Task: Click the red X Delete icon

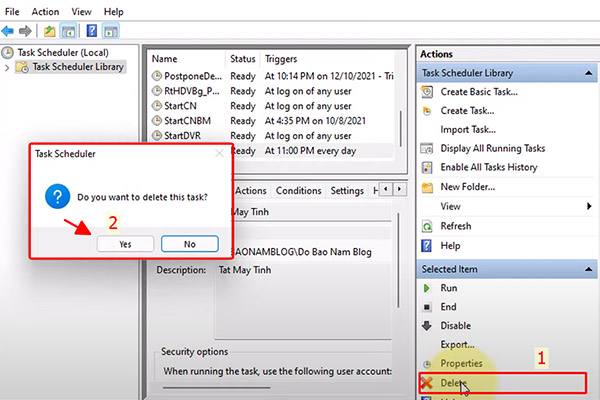Action: coord(427,383)
